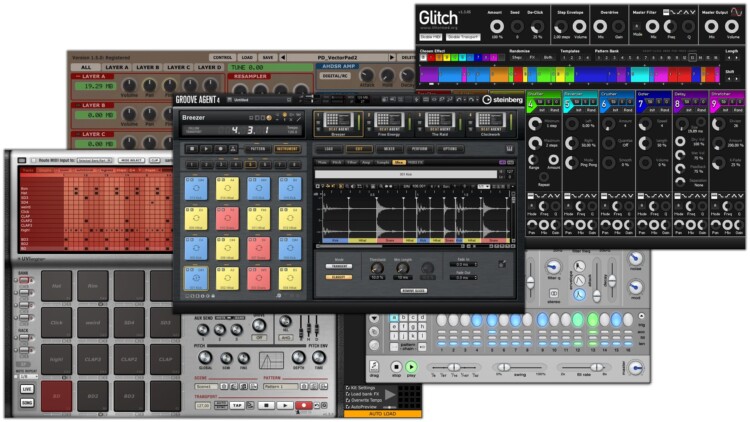Viewport: 750px width, 422px height.
Task: Open the note repeat 1/8 dropdown
Action: [27, 377]
